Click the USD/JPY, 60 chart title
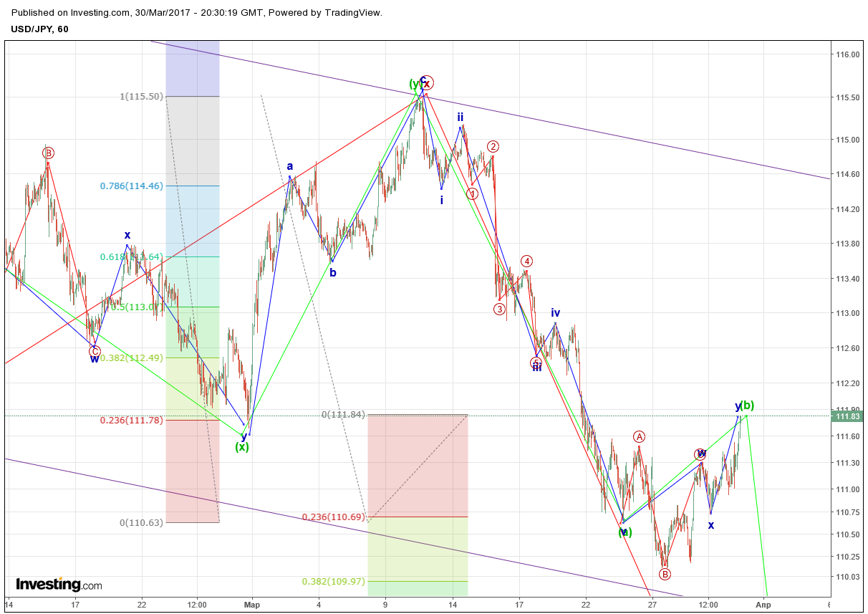The height and width of the screenshot is (614, 868). 39,29
